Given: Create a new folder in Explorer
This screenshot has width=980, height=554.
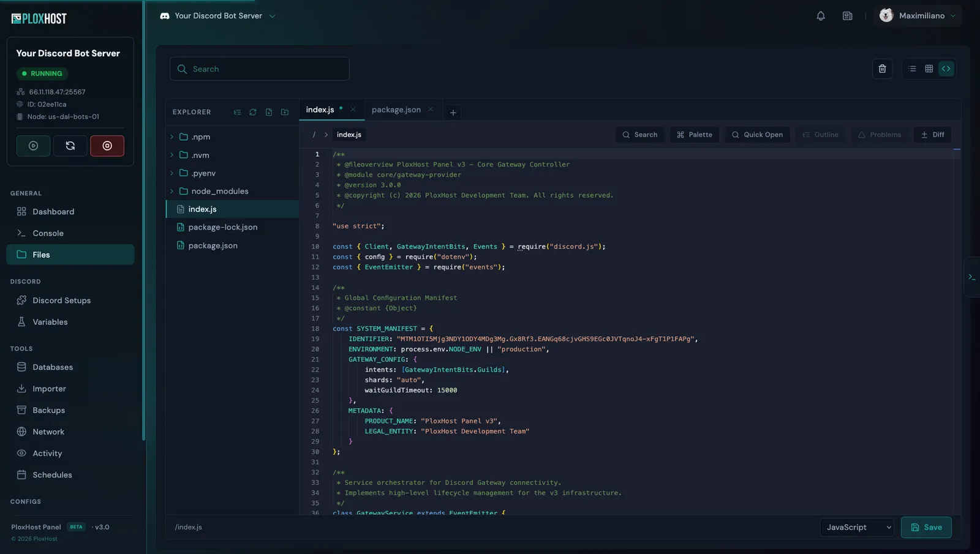Looking at the screenshot, I should pyautogui.click(x=285, y=112).
